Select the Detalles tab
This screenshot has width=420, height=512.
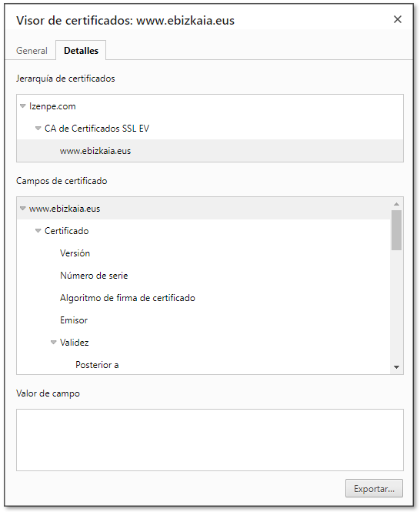[x=81, y=51]
